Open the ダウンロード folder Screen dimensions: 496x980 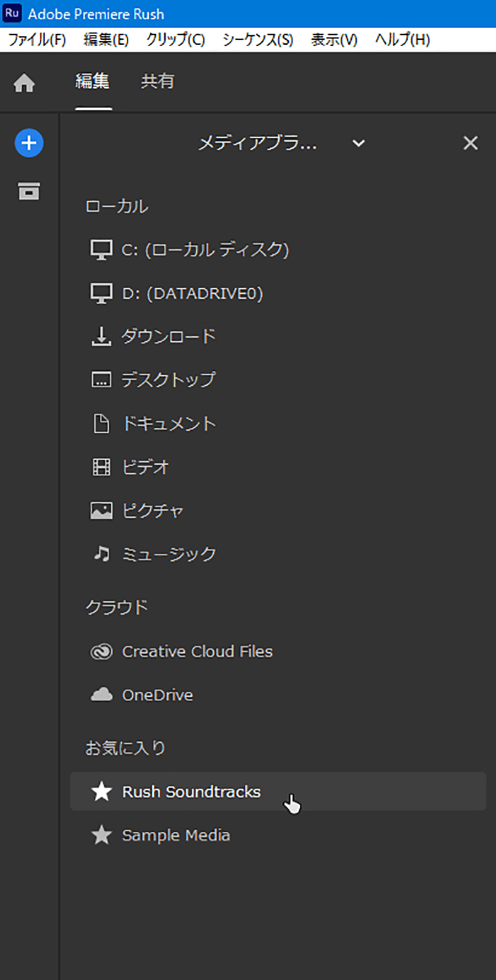point(168,336)
